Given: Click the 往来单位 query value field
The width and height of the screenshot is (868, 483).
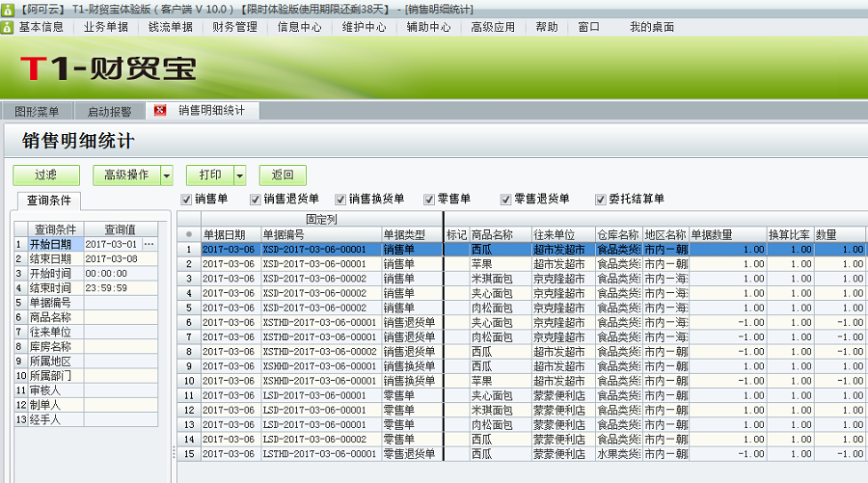Looking at the screenshot, I should [121, 332].
